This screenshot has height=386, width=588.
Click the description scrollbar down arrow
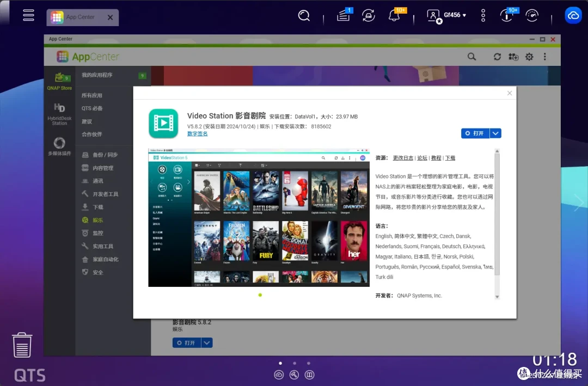click(x=497, y=297)
